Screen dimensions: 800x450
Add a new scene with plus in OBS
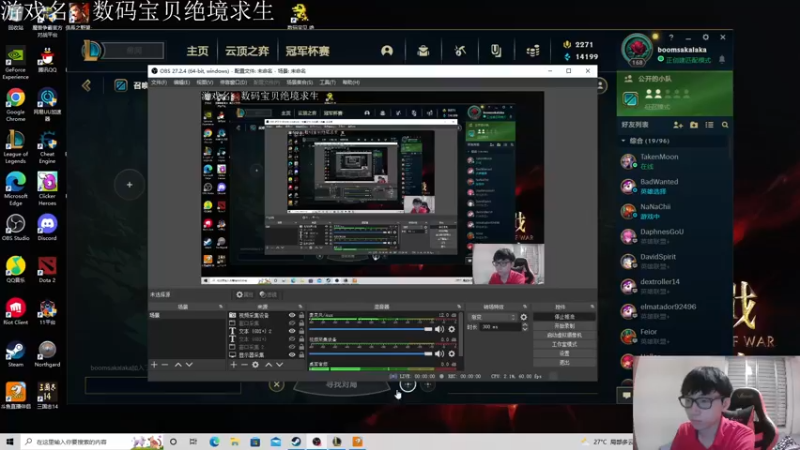click(154, 365)
